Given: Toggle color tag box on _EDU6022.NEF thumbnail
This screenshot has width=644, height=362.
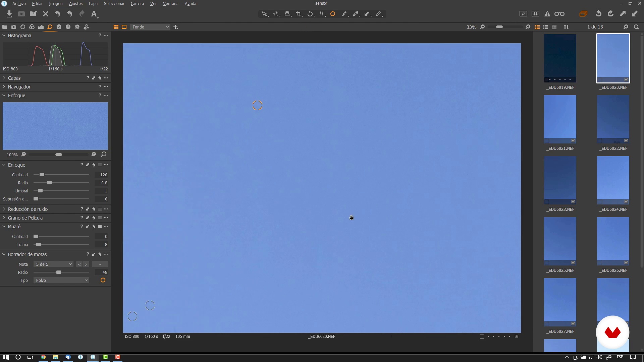Looking at the screenshot, I should [600, 141].
